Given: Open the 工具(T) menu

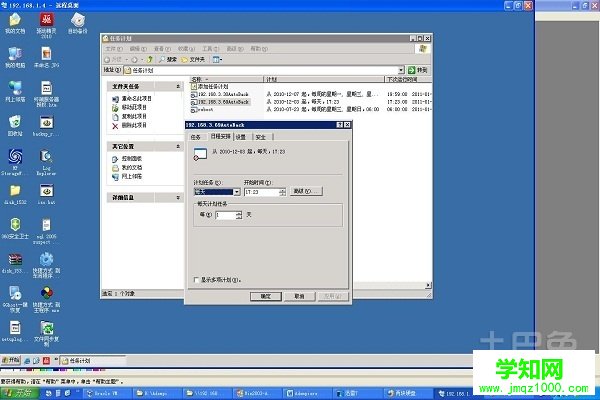Looking at the screenshot, I should pyautogui.click(x=210, y=49).
